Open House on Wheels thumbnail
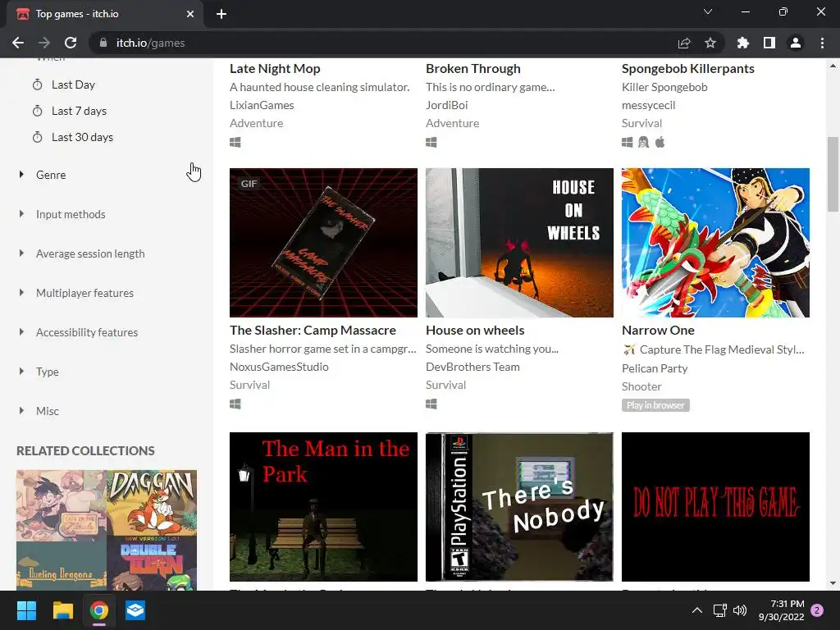The width and height of the screenshot is (840, 630). coord(519,243)
